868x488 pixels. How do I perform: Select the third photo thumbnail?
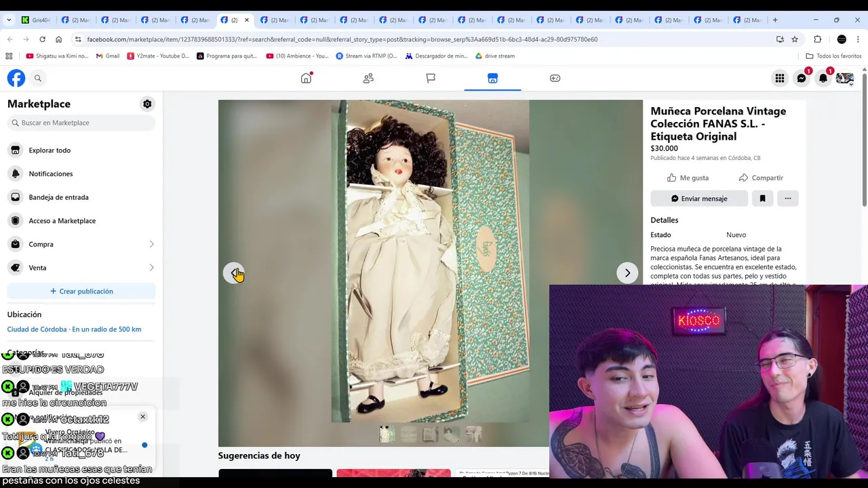coord(431,434)
